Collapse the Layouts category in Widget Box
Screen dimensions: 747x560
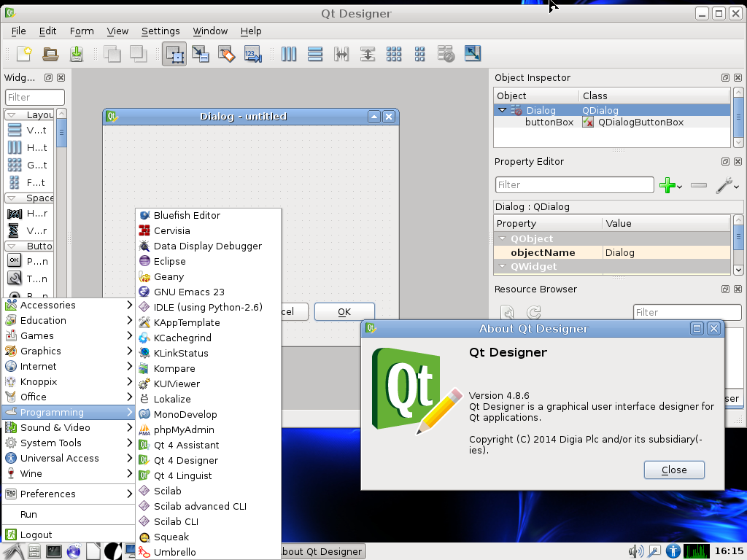(x=12, y=114)
